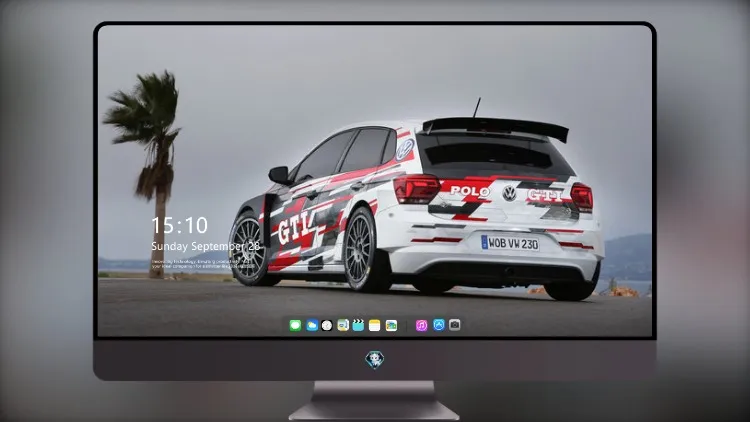The image size is (750, 422).
Task: Launch the teal clapperboard video app
Action: click(x=358, y=325)
